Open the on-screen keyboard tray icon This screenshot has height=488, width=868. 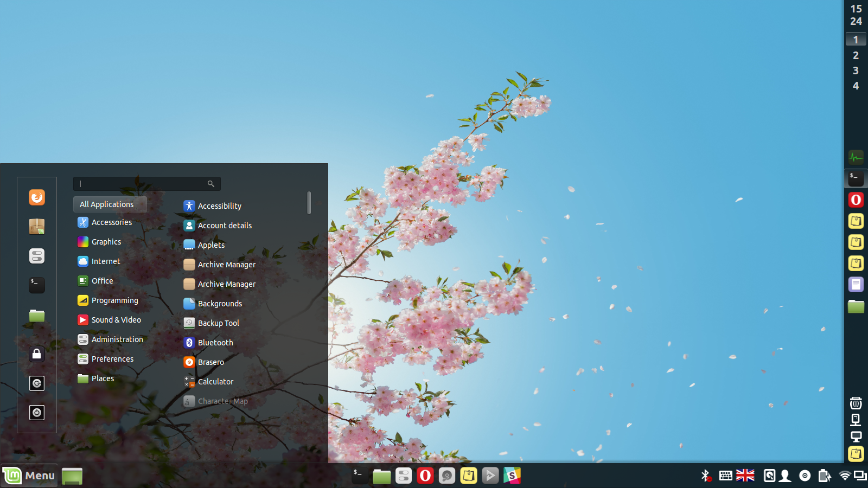click(x=726, y=476)
